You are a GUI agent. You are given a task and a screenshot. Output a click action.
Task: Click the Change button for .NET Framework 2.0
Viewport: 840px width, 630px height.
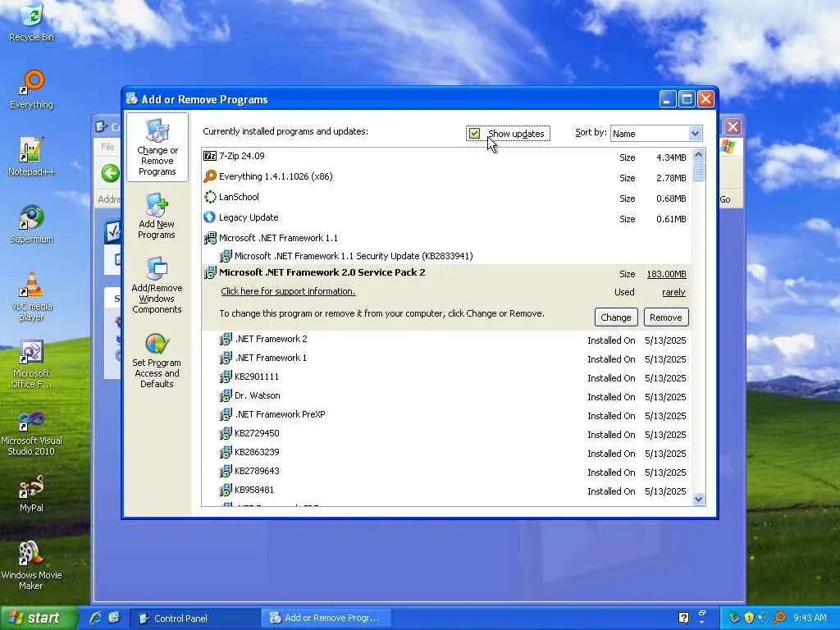point(616,317)
